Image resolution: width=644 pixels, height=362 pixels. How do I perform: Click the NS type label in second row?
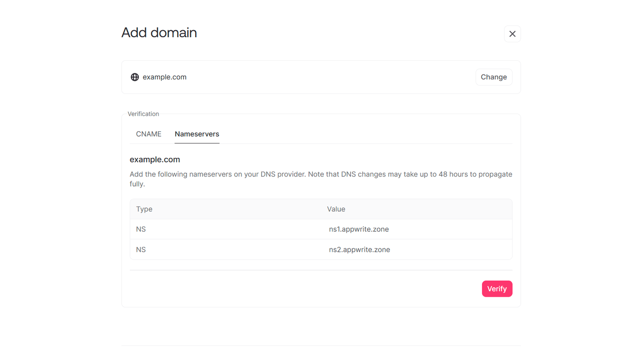coord(140,249)
